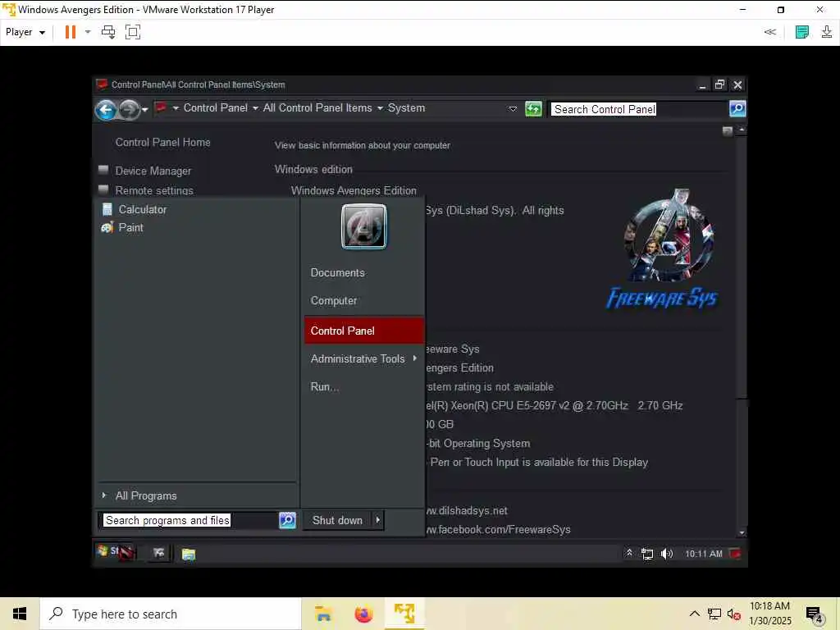Click the host Type here to search box
This screenshot has width=840, height=630.
point(171,614)
